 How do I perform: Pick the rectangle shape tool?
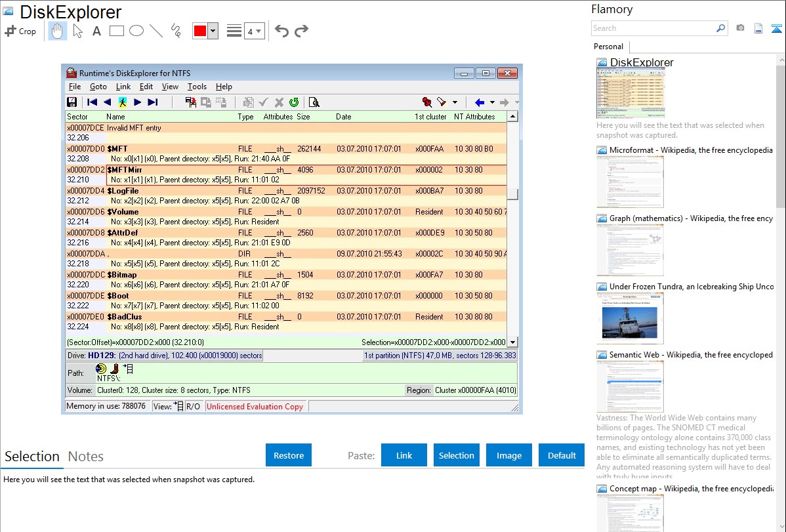tap(116, 31)
